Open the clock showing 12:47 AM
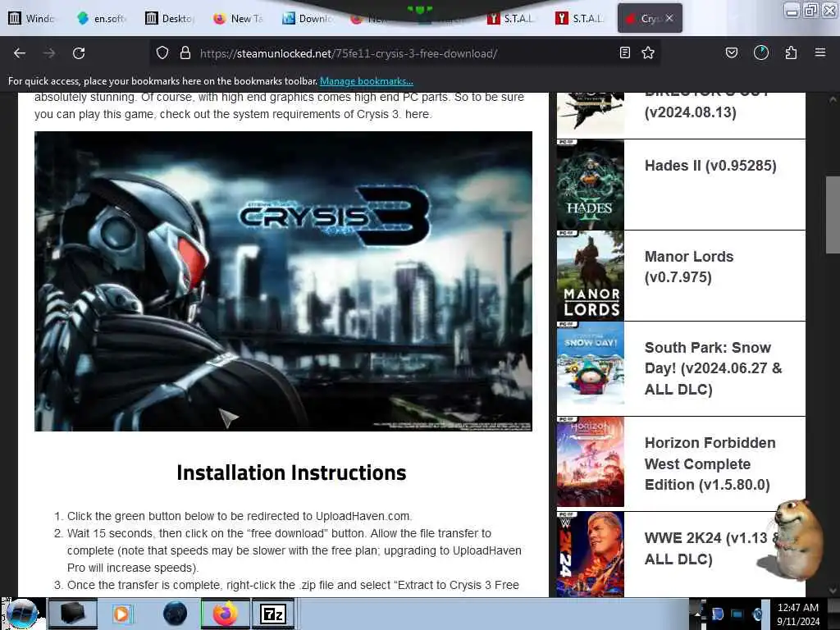This screenshot has height=630, width=840. [x=798, y=614]
